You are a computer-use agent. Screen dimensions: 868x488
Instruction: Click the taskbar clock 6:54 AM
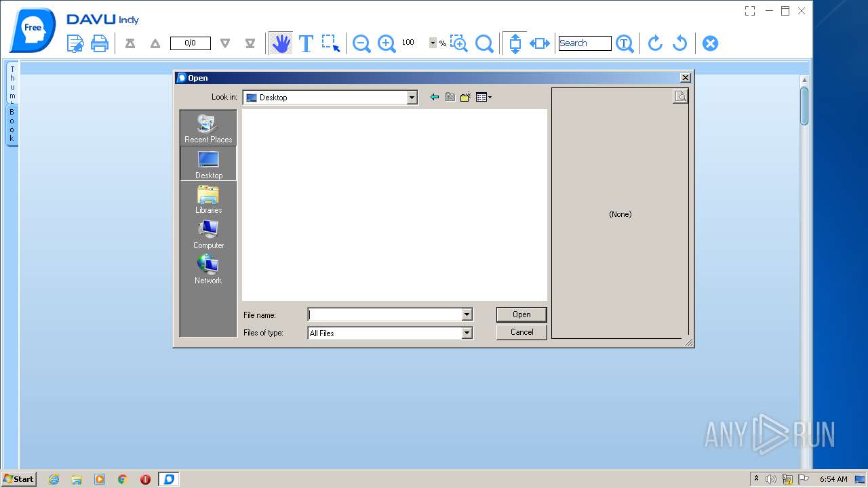click(833, 479)
